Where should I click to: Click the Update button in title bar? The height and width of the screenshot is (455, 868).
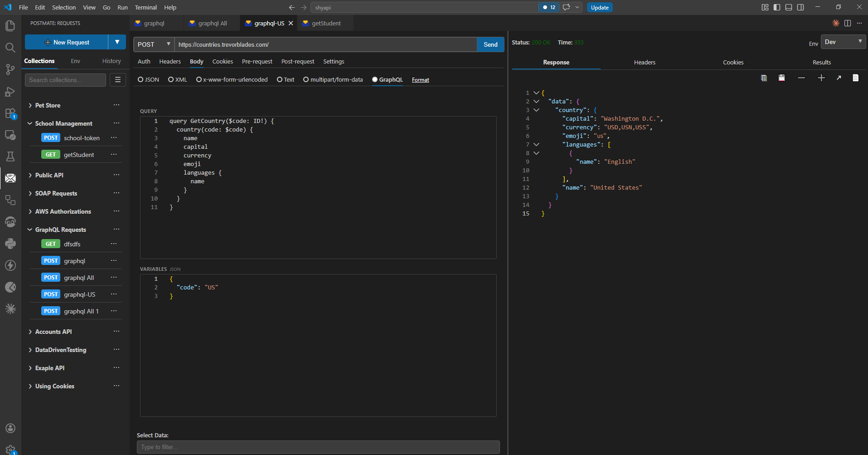[x=600, y=7]
